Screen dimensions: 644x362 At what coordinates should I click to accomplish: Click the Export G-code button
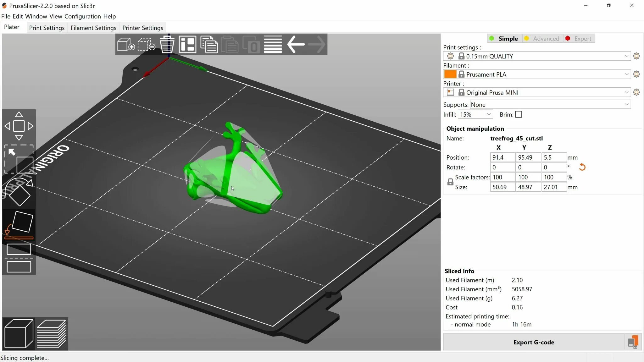coord(534,342)
